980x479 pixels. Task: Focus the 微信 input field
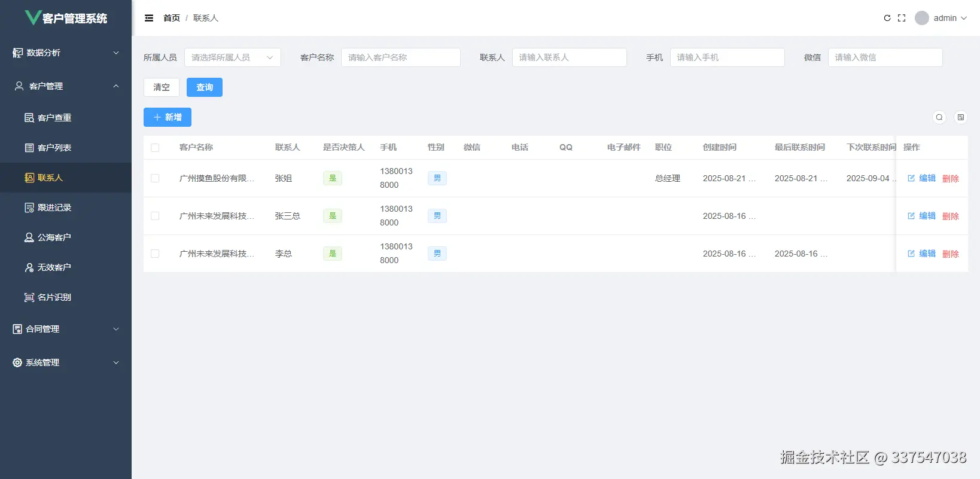click(885, 57)
